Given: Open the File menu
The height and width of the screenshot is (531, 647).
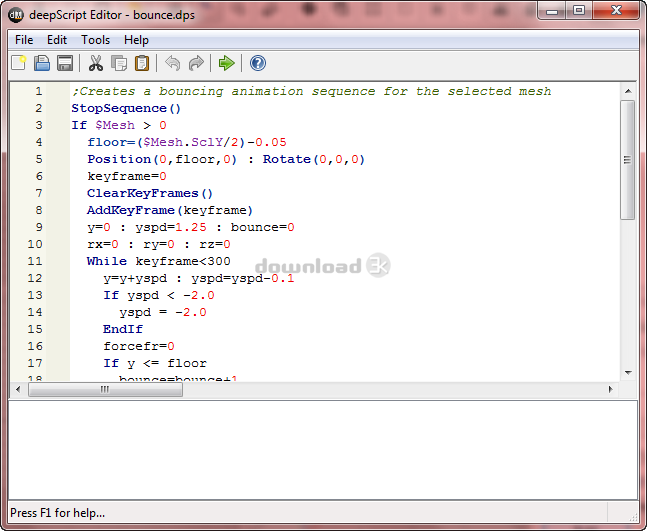Looking at the screenshot, I should click(24, 40).
